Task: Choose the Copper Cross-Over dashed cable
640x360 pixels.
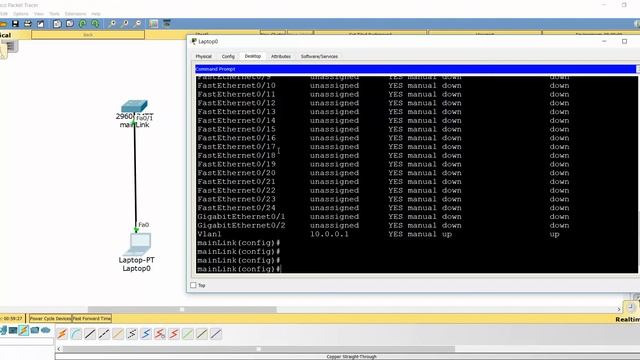Action: 104,334
